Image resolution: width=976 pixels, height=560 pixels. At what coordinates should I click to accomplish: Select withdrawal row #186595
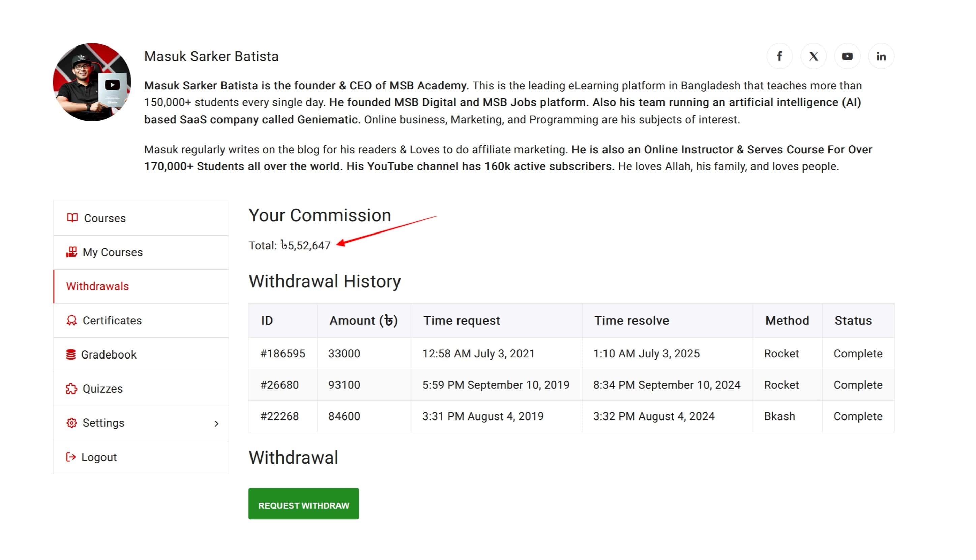pos(571,354)
